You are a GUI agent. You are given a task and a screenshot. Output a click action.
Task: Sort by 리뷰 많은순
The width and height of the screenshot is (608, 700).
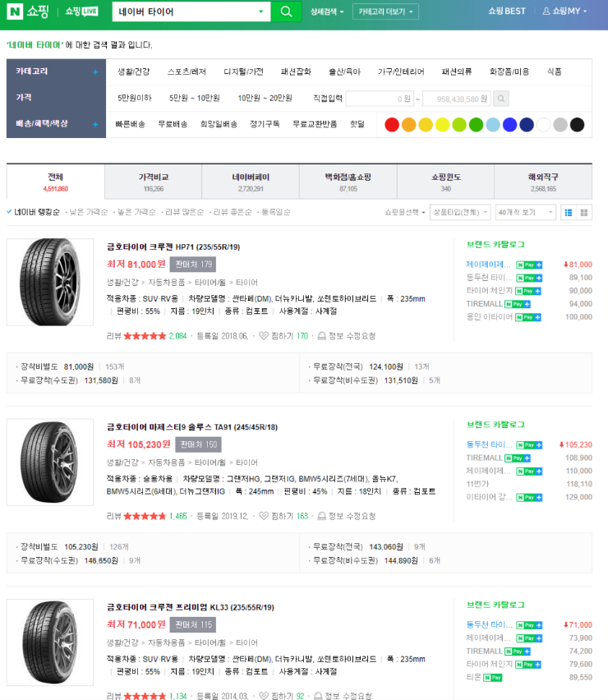[184, 212]
